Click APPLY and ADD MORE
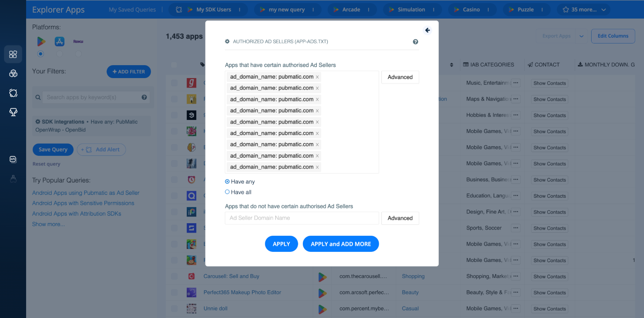Viewport: 644px width, 318px height. click(341, 244)
